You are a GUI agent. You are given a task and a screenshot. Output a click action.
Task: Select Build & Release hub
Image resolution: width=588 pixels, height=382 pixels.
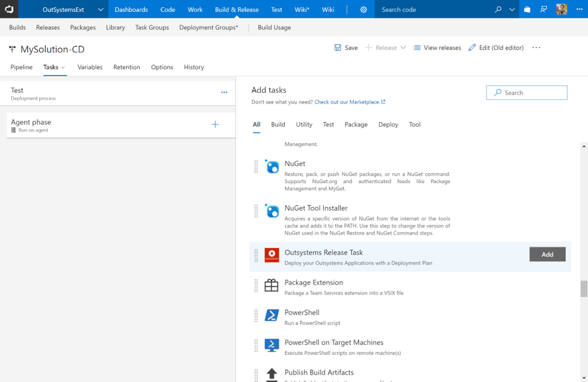(237, 9)
